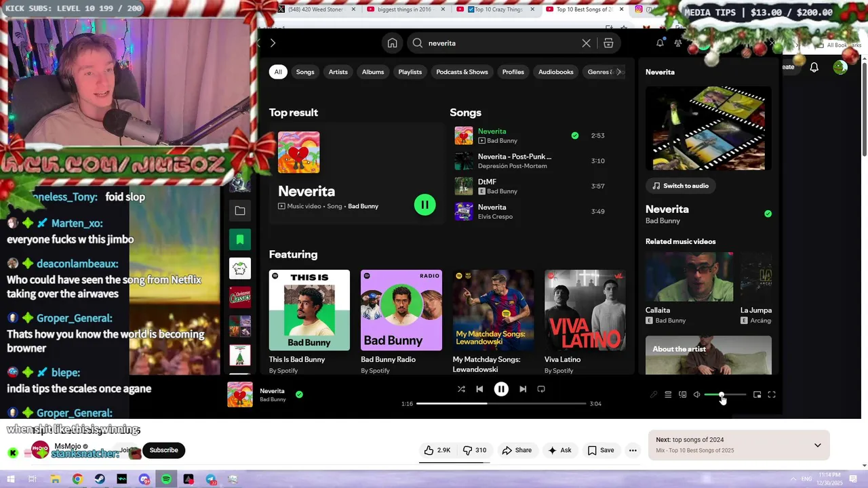Switch to the Audiobooks filter

coord(556,72)
